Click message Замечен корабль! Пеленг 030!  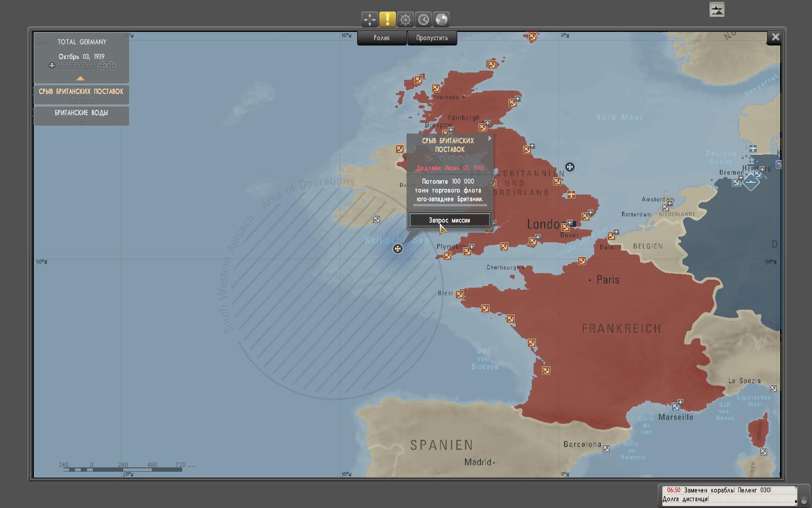click(727, 490)
